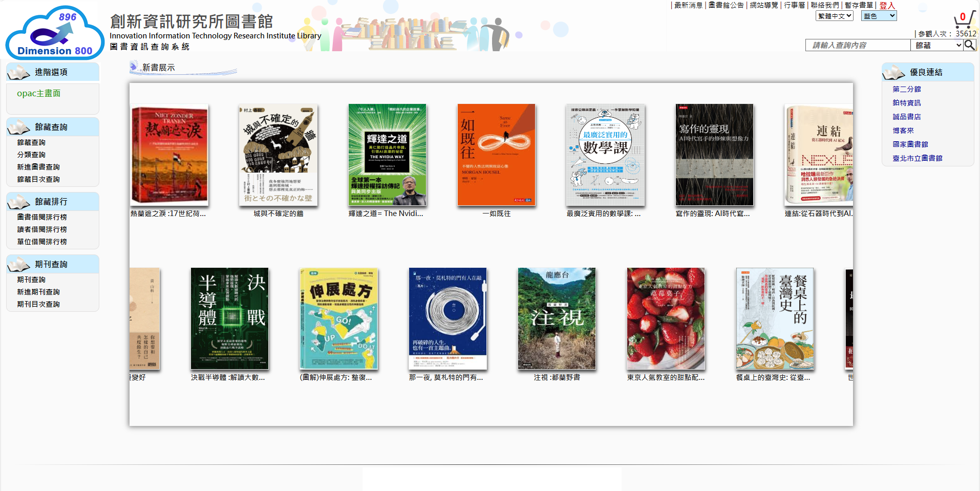Image resolution: width=980 pixels, height=491 pixels.
Task: Open the 輝達之道 book cover
Action: tap(387, 155)
